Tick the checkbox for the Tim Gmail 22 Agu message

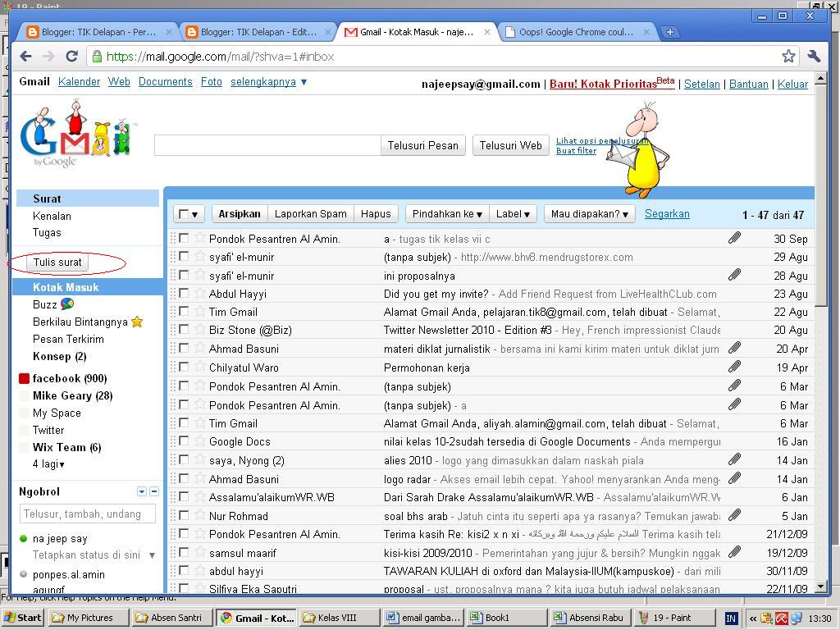point(184,311)
